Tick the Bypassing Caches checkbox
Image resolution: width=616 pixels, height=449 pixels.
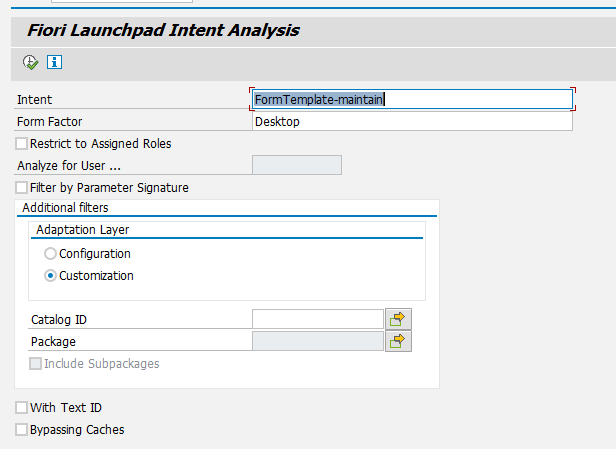22,429
